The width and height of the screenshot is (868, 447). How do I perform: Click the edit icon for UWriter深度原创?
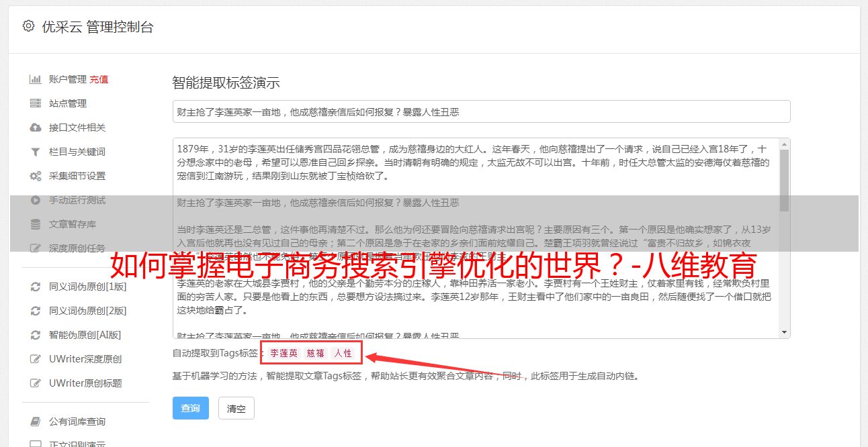pos(36,359)
